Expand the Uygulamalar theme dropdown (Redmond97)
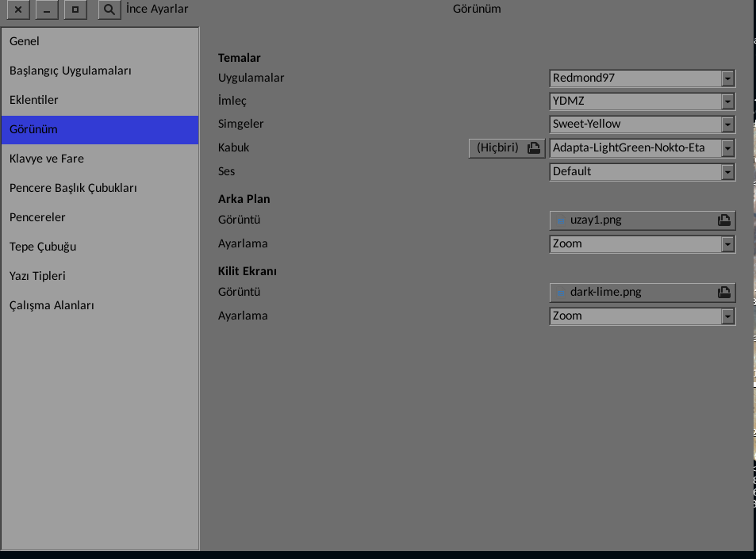 pyautogui.click(x=643, y=78)
